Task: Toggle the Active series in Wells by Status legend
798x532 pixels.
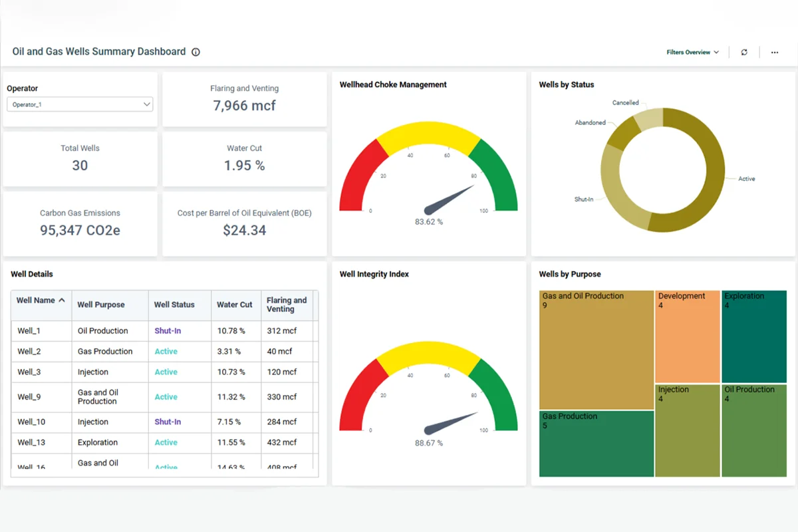Action: (x=746, y=178)
